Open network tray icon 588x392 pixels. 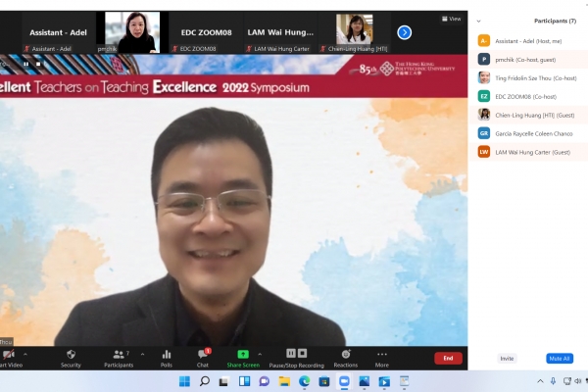pyautogui.click(x=567, y=381)
